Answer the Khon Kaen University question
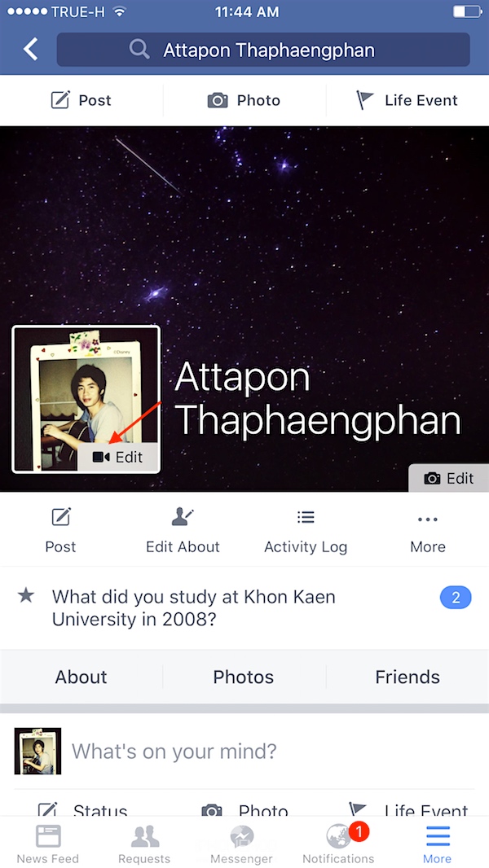The height and width of the screenshot is (868, 489). [x=244, y=607]
